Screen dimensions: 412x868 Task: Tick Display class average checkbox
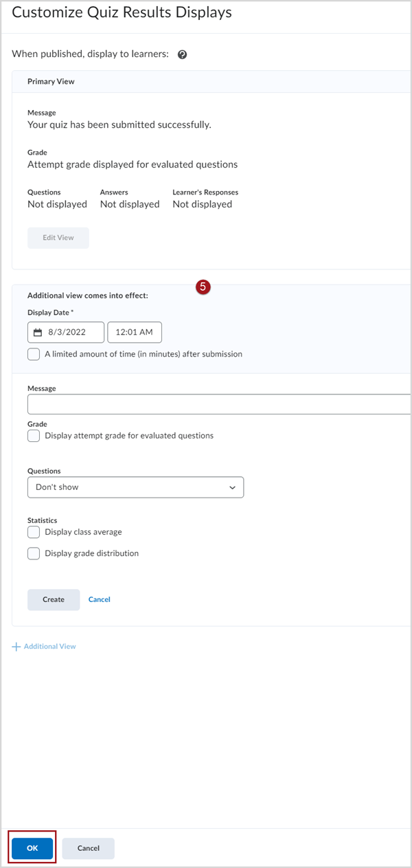(x=34, y=531)
